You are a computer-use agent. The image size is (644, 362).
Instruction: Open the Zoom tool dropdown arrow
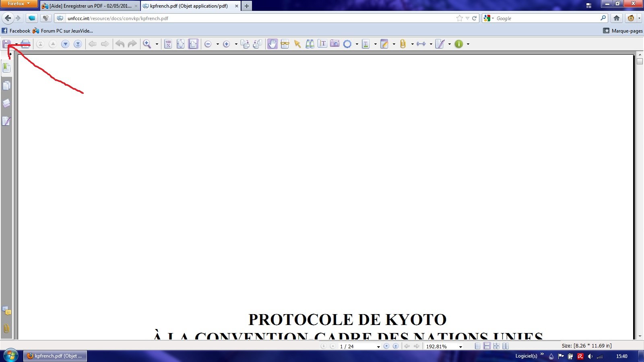point(157,44)
